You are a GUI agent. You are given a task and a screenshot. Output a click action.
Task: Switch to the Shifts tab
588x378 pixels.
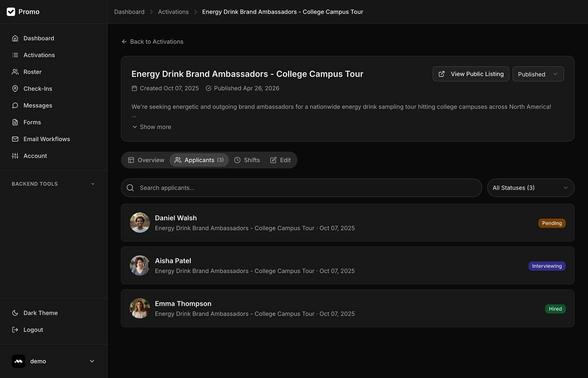247,160
